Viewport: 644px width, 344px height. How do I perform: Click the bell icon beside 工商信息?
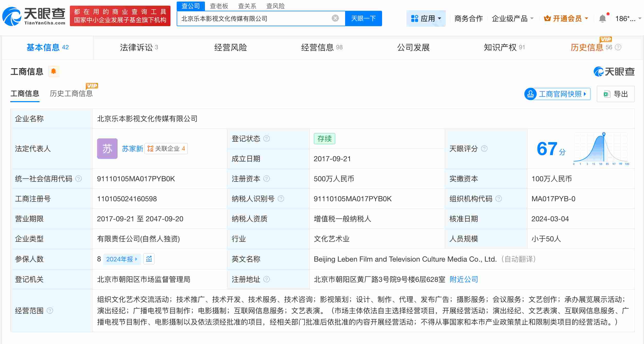coord(54,71)
